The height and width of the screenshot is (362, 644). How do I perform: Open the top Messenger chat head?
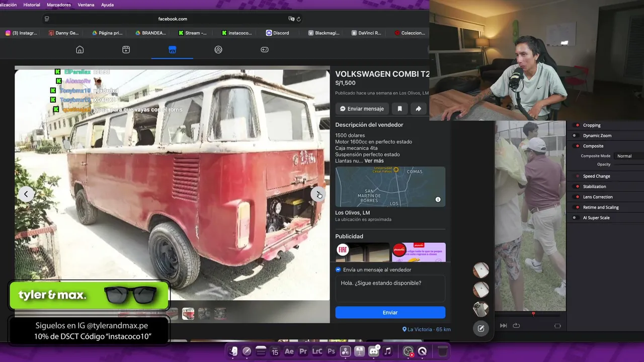point(481,270)
